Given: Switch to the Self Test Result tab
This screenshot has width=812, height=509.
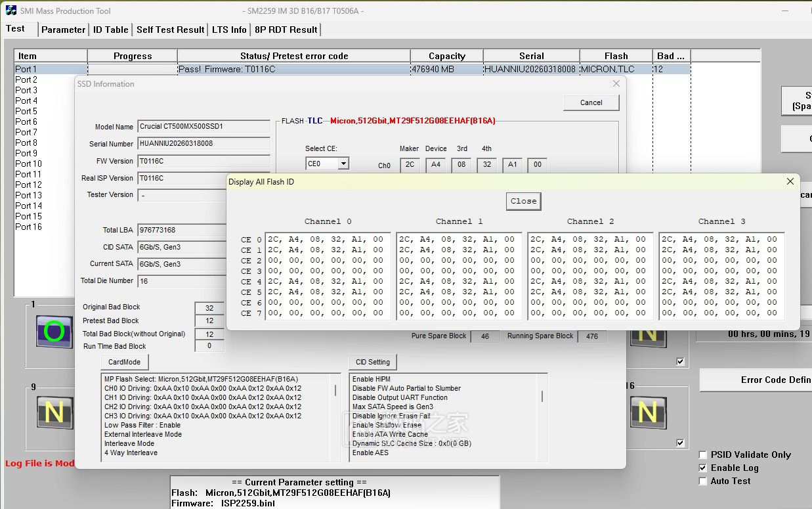Looking at the screenshot, I should [x=171, y=30].
